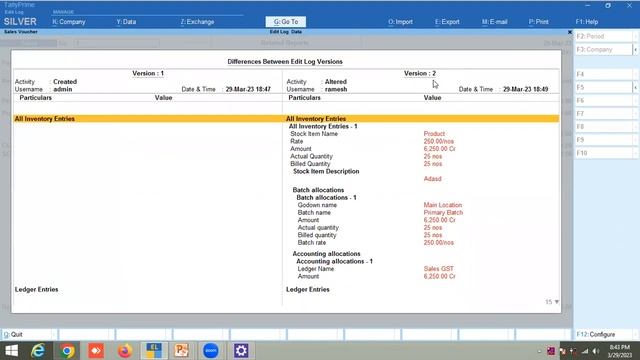This screenshot has width=640, height=360.
Task: Open the Windows Start menu
Action: 11,351
